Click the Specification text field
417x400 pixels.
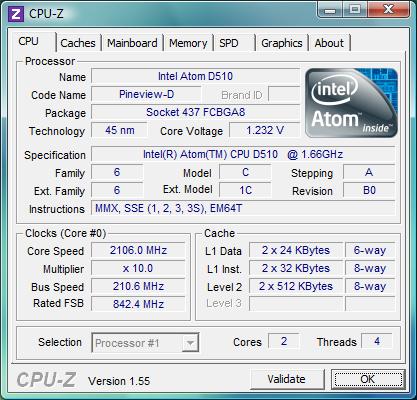[243, 154]
